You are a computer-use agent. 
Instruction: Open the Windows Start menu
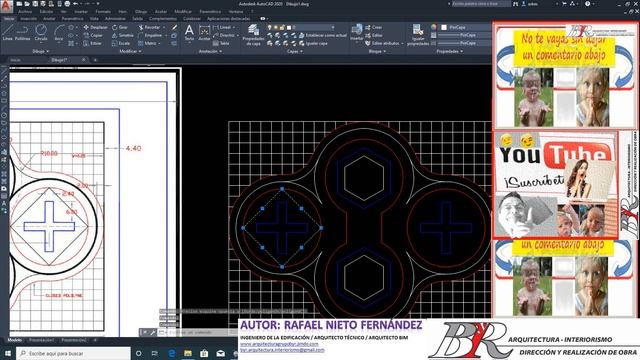click(x=8, y=353)
